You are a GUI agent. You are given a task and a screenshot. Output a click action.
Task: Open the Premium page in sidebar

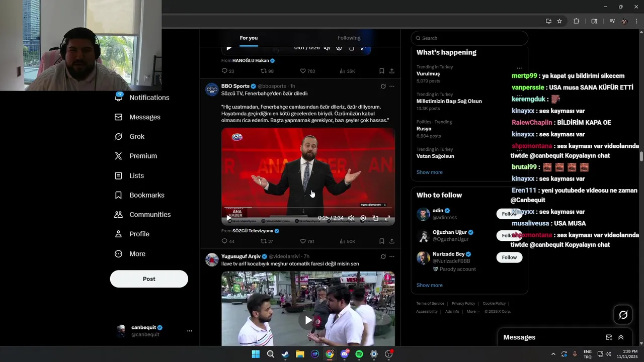pos(136,156)
